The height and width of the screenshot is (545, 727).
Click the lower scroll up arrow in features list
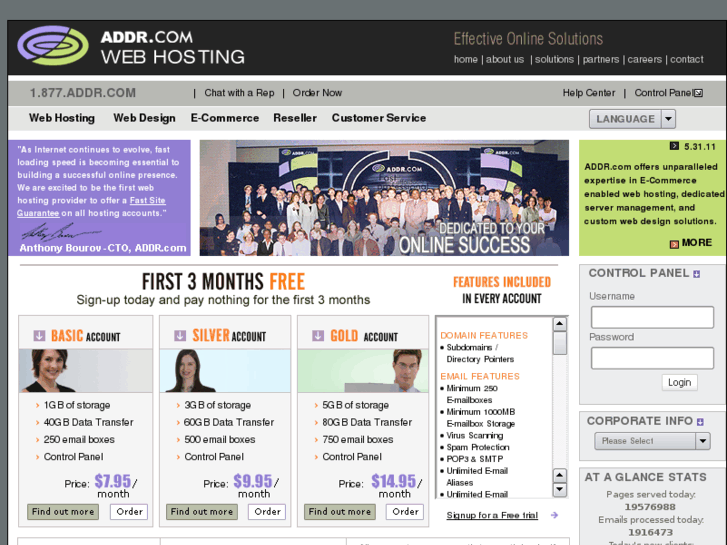pos(560,475)
